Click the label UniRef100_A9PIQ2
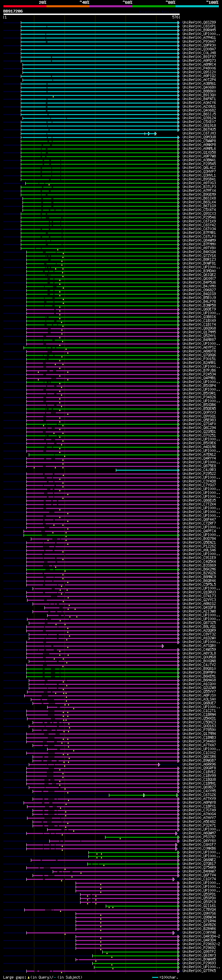The width and height of the screenshot is (222, 980). coord(199,76)
